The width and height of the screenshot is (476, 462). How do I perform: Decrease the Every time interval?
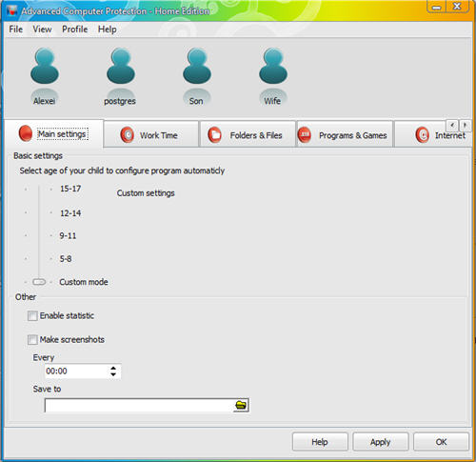tap(113, 374)
